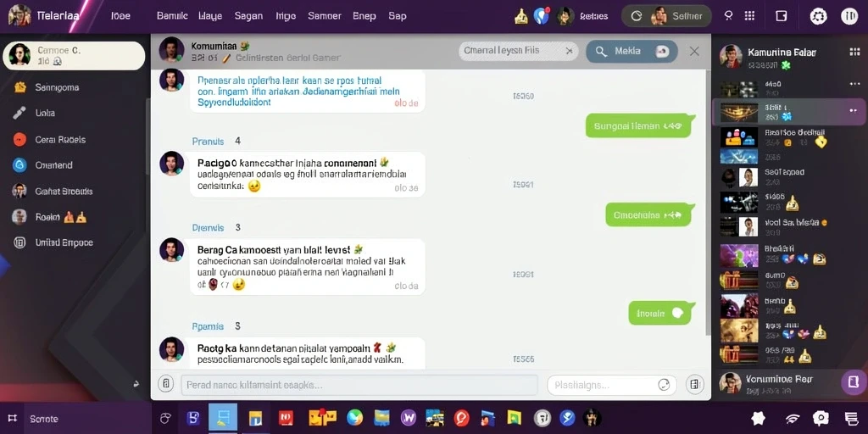Viewport: 868px width, 434px height.
Task: Open the Seol Tgaped channel row
Action: pyautogui.click(x=789, y=177)
